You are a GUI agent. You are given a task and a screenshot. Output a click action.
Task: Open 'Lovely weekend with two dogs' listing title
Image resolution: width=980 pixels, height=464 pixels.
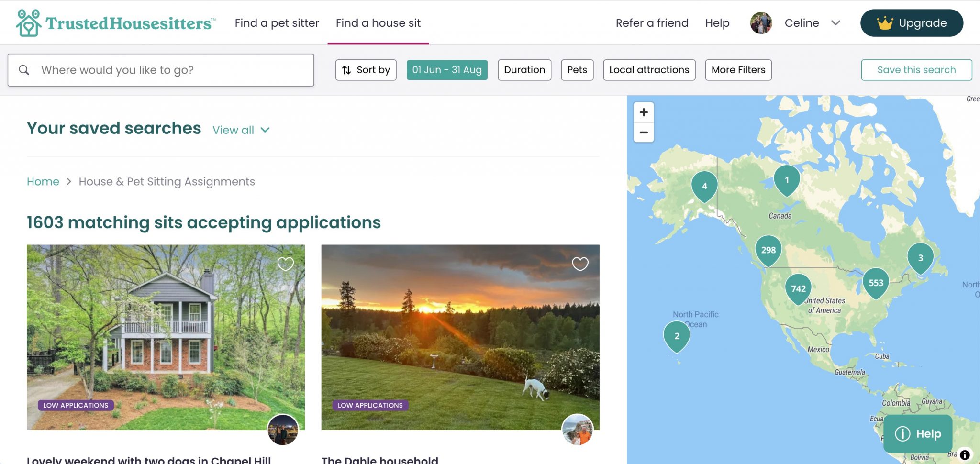[x=149, y=459]
